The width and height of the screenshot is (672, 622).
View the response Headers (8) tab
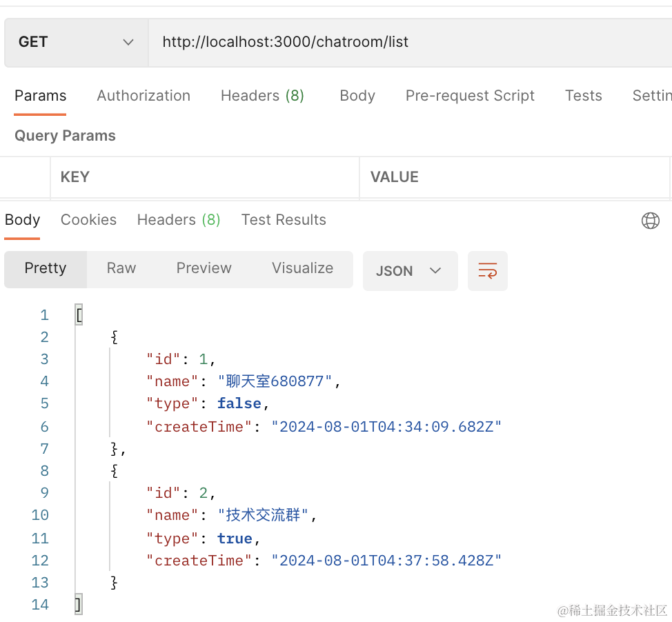179,220
